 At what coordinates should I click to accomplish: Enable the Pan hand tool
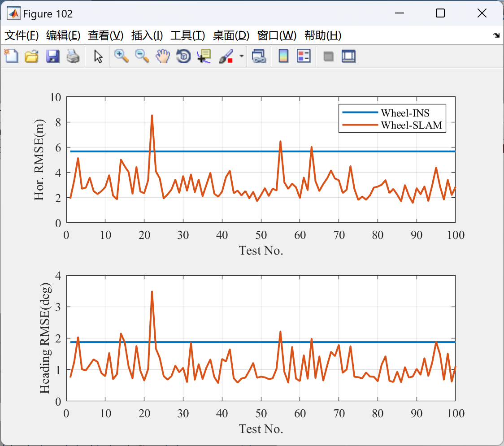(x=163, y=56)
